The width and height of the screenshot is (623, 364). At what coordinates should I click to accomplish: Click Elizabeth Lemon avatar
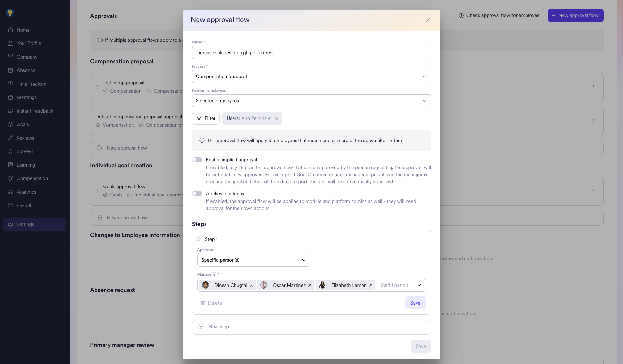[322, 285]
